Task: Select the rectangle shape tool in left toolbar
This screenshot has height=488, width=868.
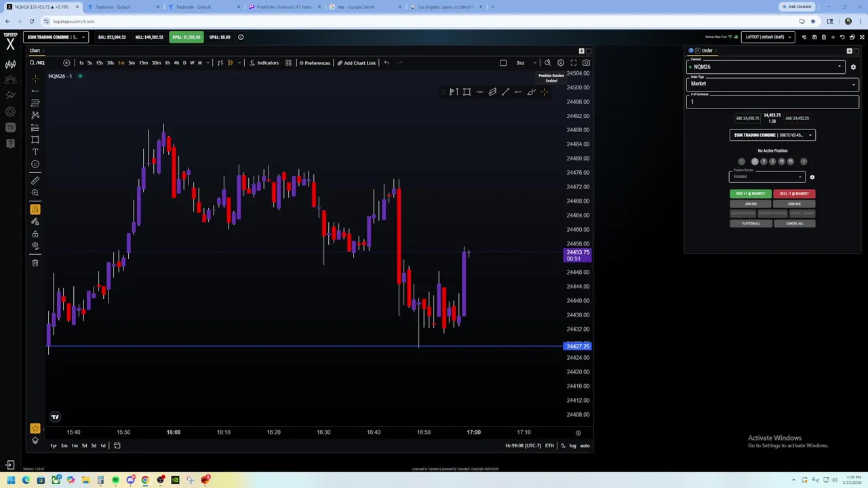Action: [x=35, y=140]
